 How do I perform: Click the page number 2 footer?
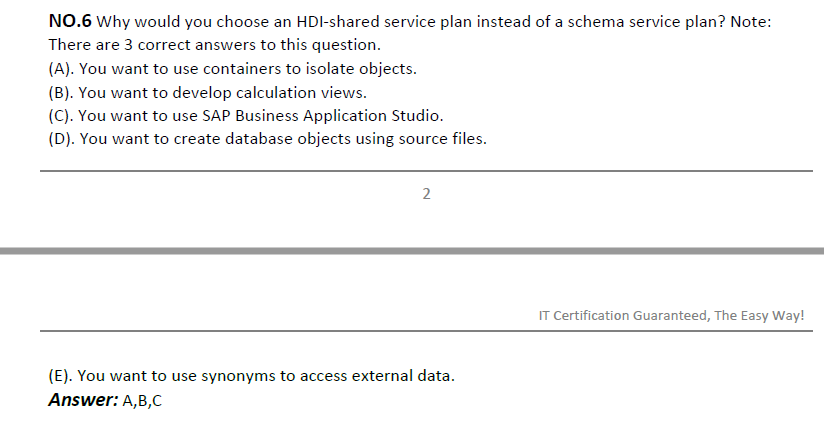coord(426,194)
